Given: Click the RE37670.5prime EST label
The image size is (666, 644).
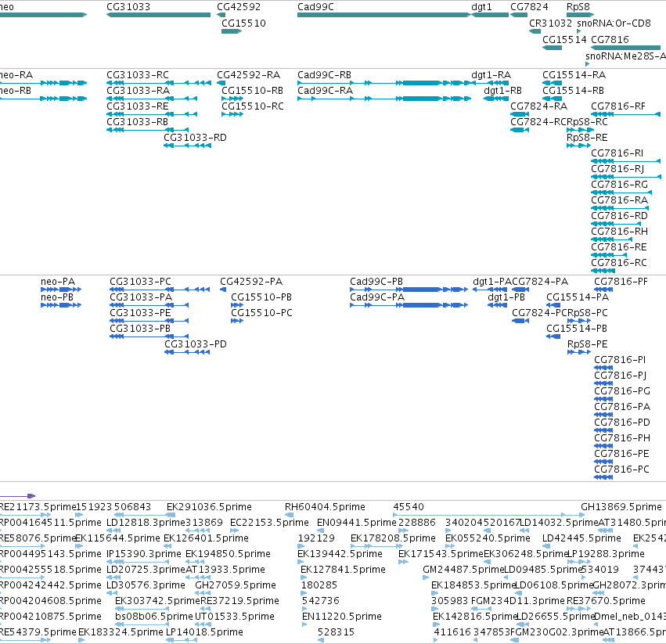Looking at the screenshot, I should [x=606, y=601].
